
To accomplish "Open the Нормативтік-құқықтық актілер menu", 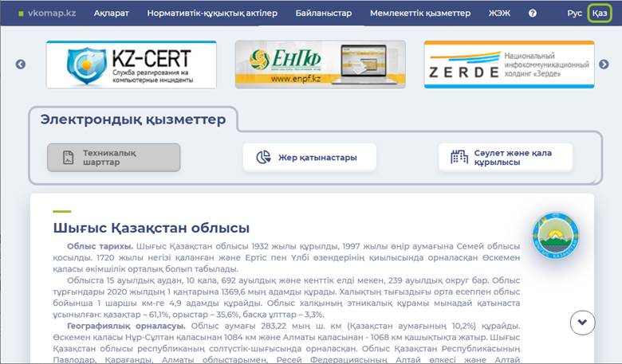I will (212, 14).
